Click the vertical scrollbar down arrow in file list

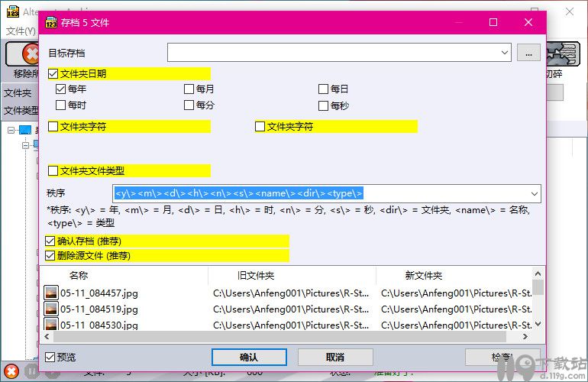click(x=538, y=324)
